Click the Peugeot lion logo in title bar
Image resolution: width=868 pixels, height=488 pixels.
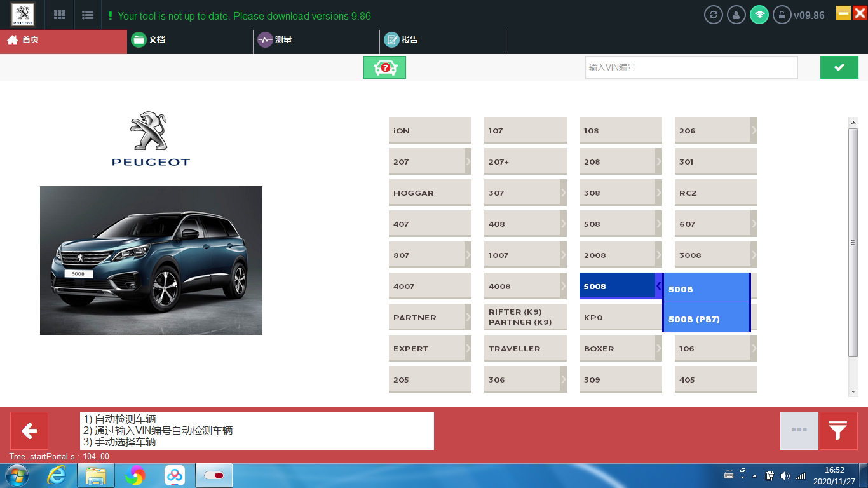(x=23, y=15)
